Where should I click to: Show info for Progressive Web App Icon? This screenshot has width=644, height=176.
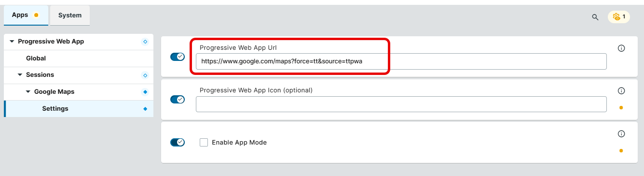pyautogui.click(x=621, y=91)
